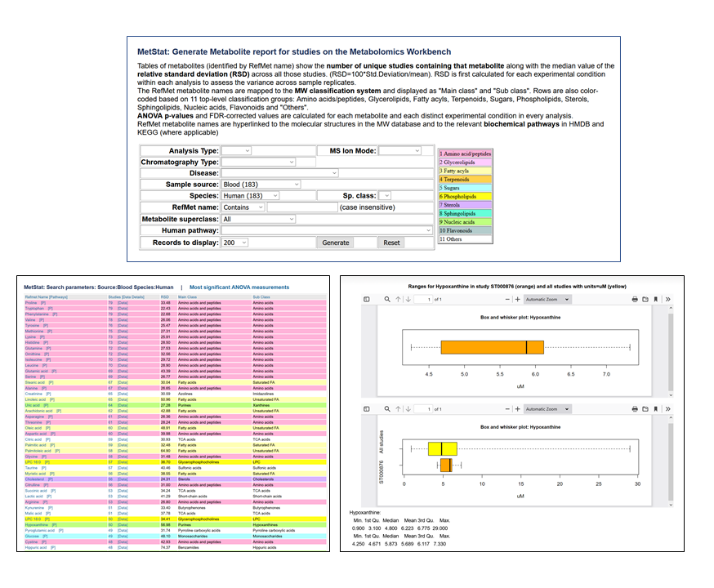Image resolution: width=714 pixels, height=588 pixels.
Task: Click the Reset button
Action: click(391, 243)
